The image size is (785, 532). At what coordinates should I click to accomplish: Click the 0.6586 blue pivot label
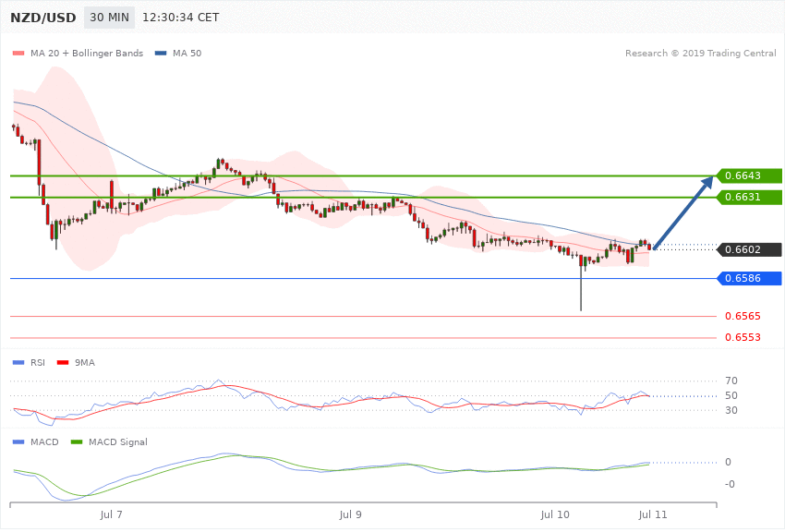tap(748, 278)
